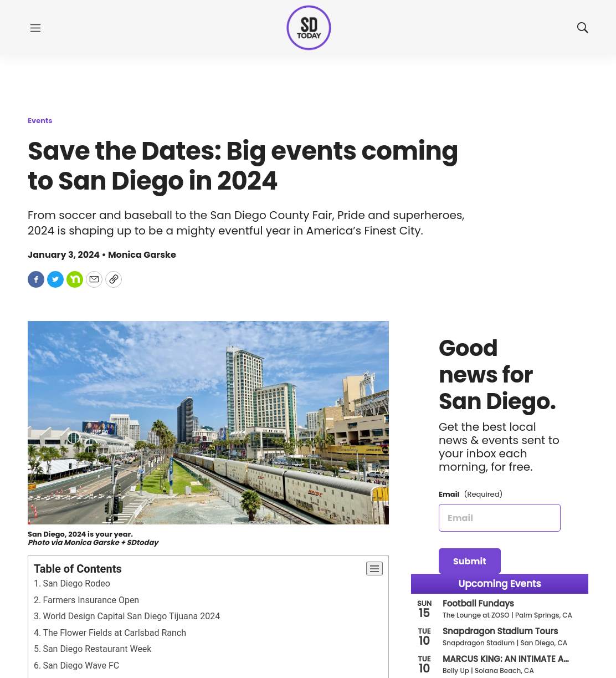Viewport: 616px width, 678px height.
Task: Copy article link icon
Action: pos(114,279)
